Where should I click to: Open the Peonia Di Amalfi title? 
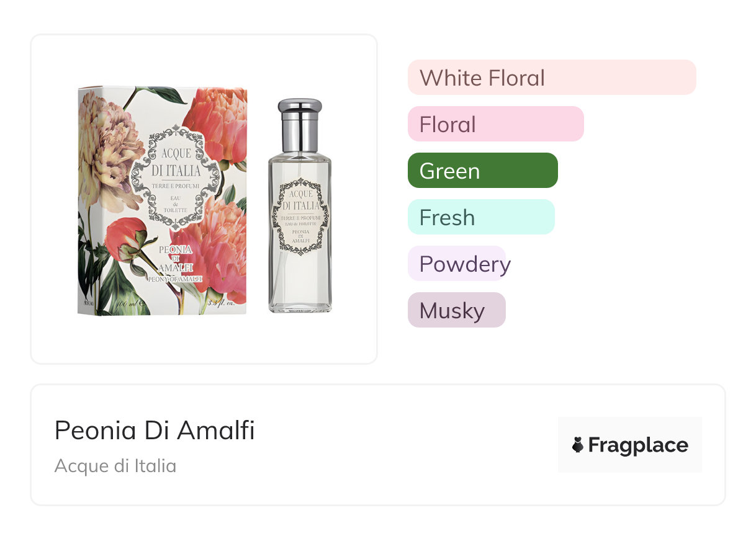point(155,430)
